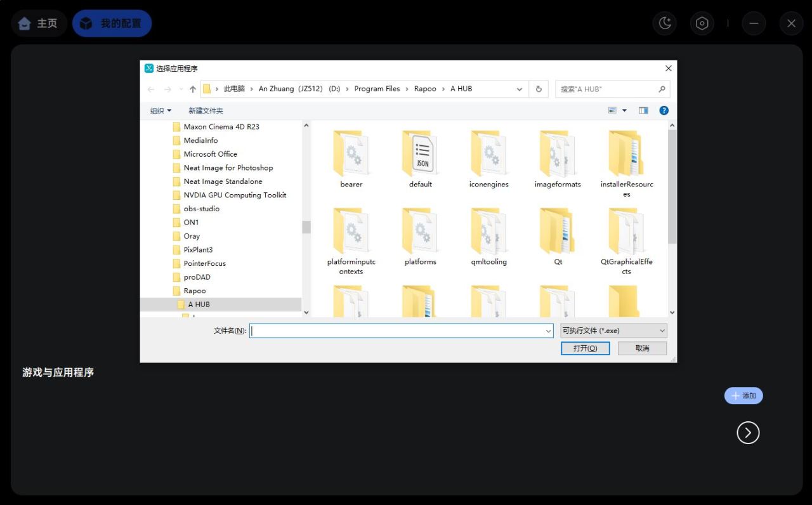This screenshot has height=505, width=812.
Task: Close the 选择应用程序 dialog
Action: (x=668, y=69)
